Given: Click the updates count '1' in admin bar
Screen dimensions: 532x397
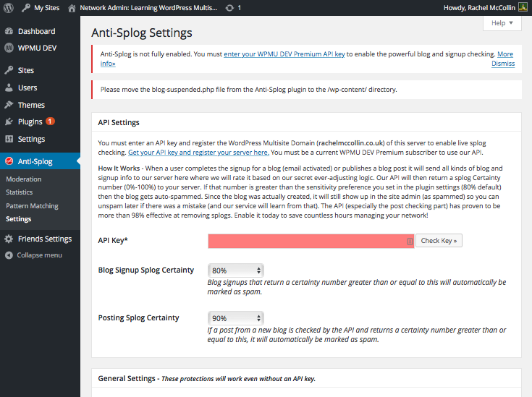Looking at the screenshot, I should (239, 8).
